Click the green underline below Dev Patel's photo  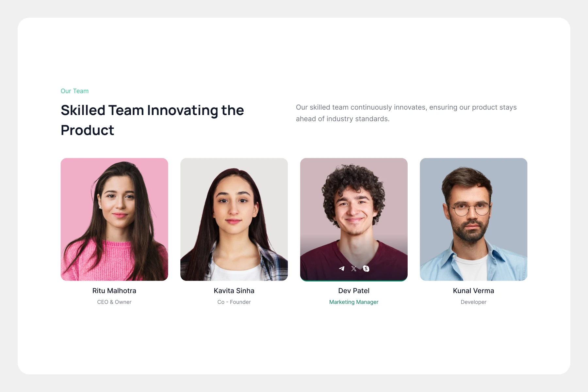354,280
